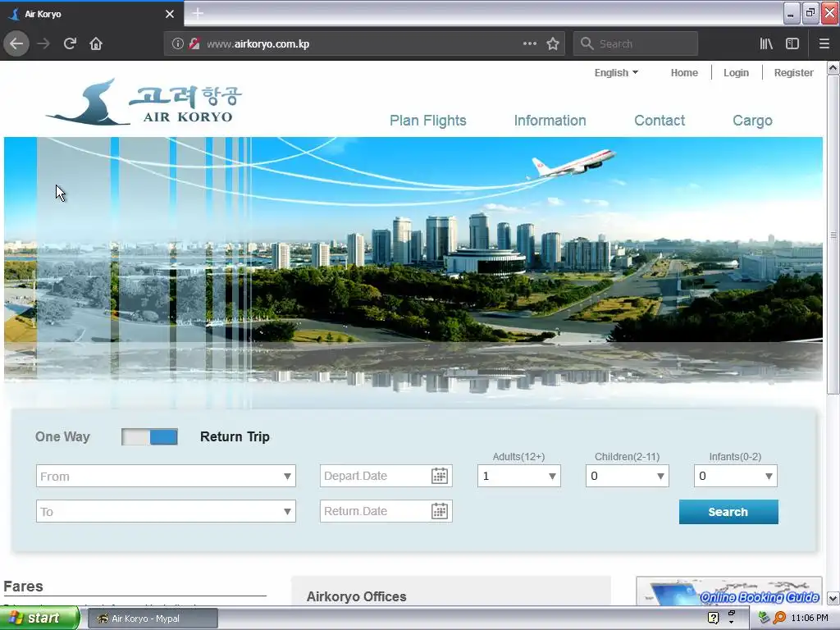Open the Contact menu
The width and height of the screenshot is (840, 630).
[660, 121]
